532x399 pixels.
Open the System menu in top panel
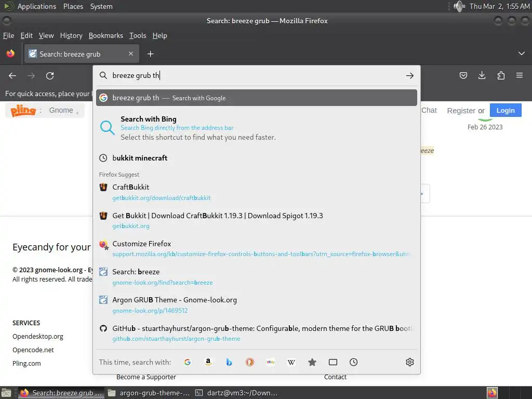101,6
